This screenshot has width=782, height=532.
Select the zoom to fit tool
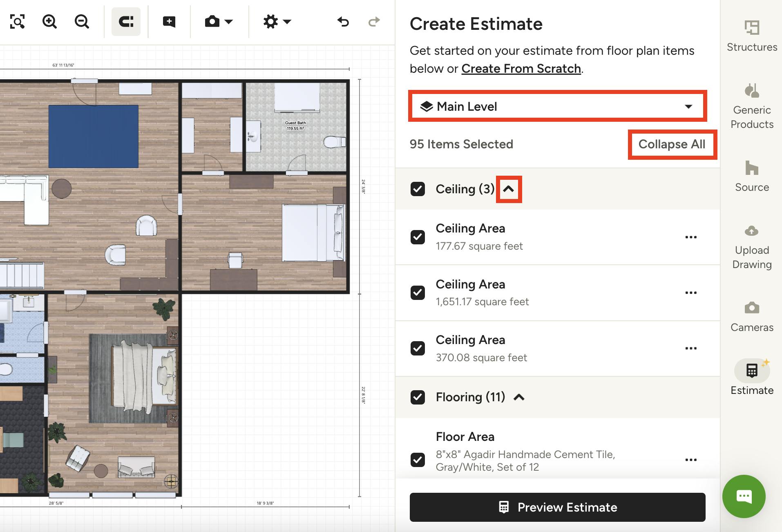coord(16,22)
